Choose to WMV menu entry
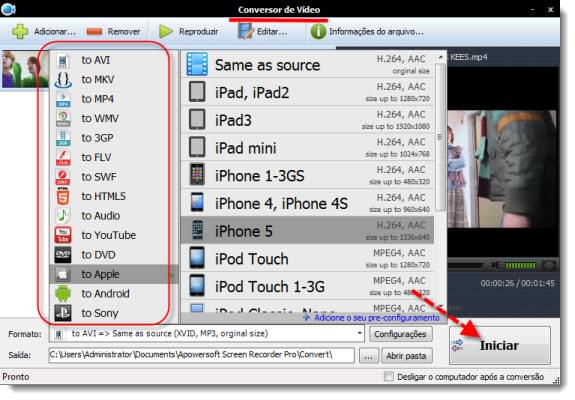This screenshot has height=400, width=575. point(113,119)
